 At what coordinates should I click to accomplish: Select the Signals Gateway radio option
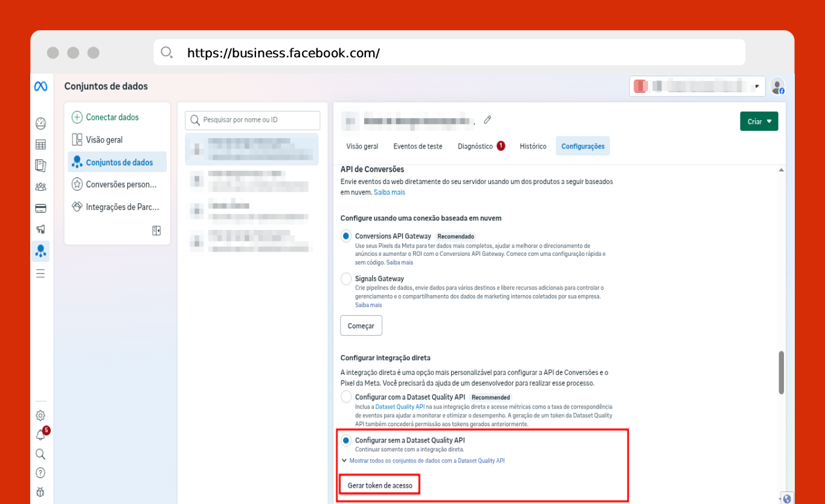tap(346, 279)
